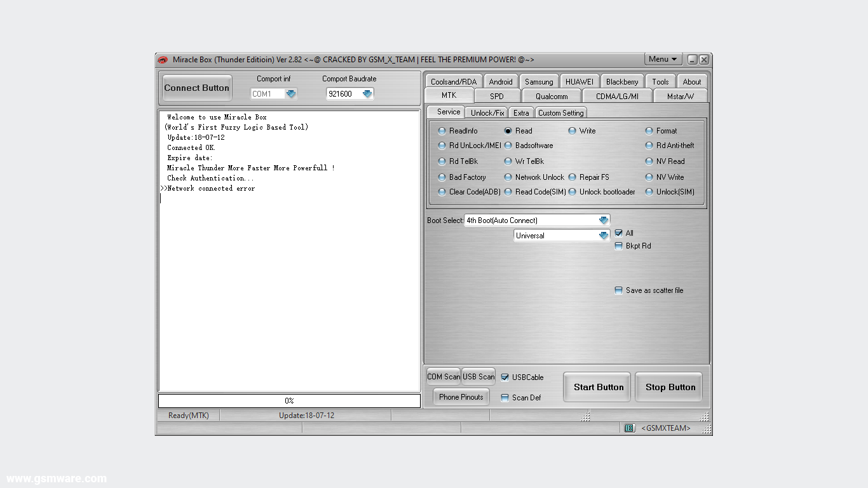Uncheck the USBCable checkbox
Screen dimensions: 868x488
[x=505, y=377]
